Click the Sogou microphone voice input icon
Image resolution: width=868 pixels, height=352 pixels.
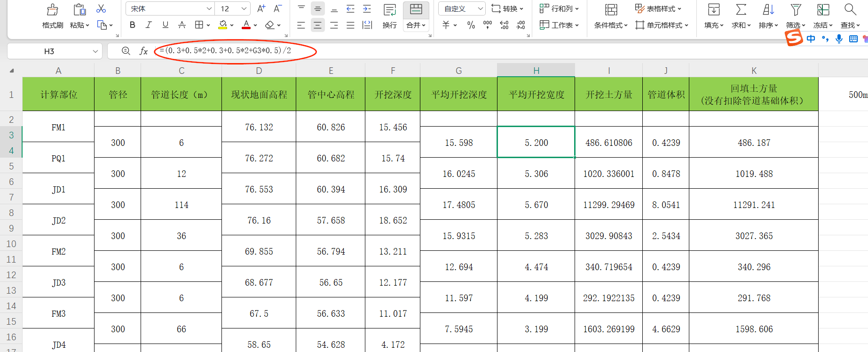[x=839, y=39]
